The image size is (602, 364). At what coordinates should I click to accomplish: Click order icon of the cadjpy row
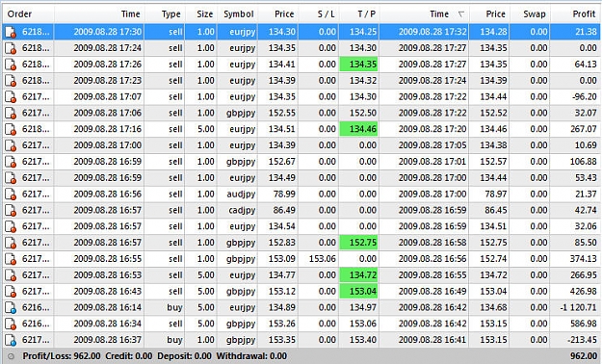pos(11,211)
